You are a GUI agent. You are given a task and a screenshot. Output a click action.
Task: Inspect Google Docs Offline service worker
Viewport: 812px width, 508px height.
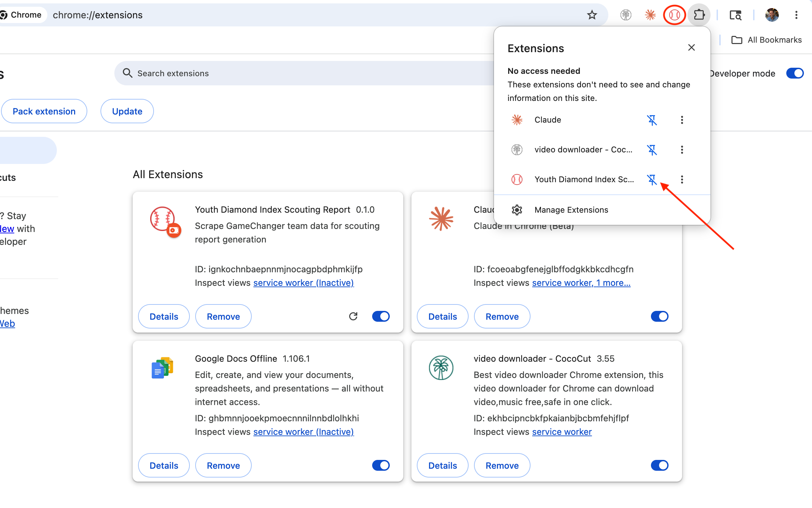[303, 432]
